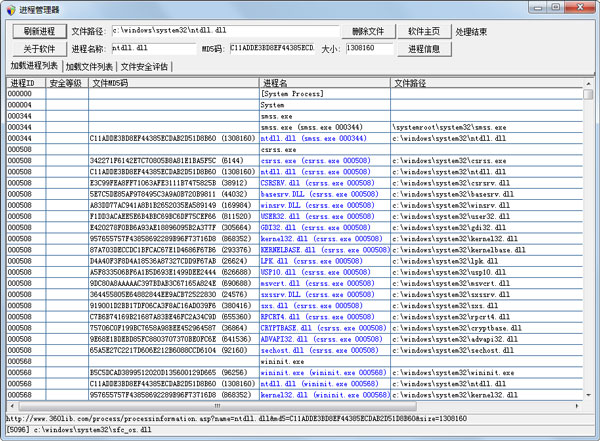Switch to the 加载文件列表 tab
The width and height of the screenshot is (600, 441).
[x=89, y=67]
